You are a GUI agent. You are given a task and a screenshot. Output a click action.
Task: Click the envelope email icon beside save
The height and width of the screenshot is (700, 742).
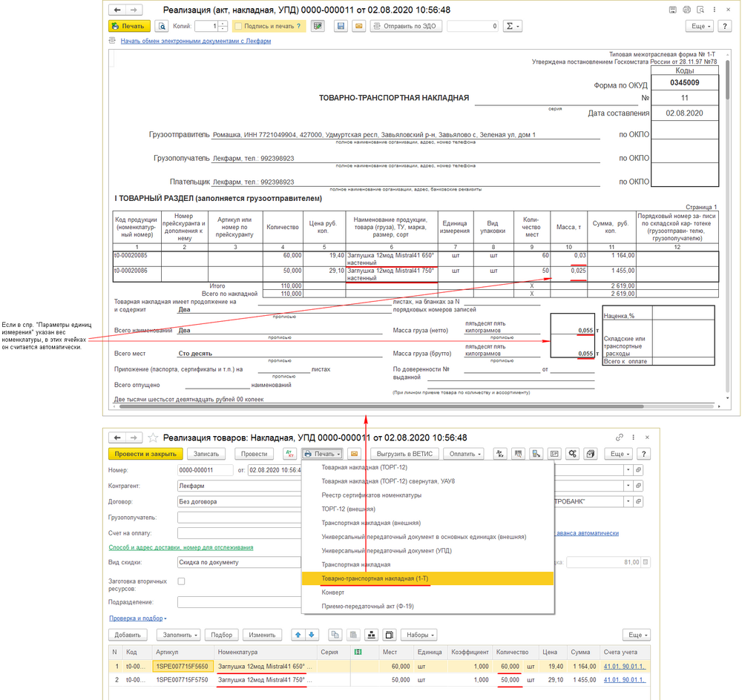coord(358,26)
